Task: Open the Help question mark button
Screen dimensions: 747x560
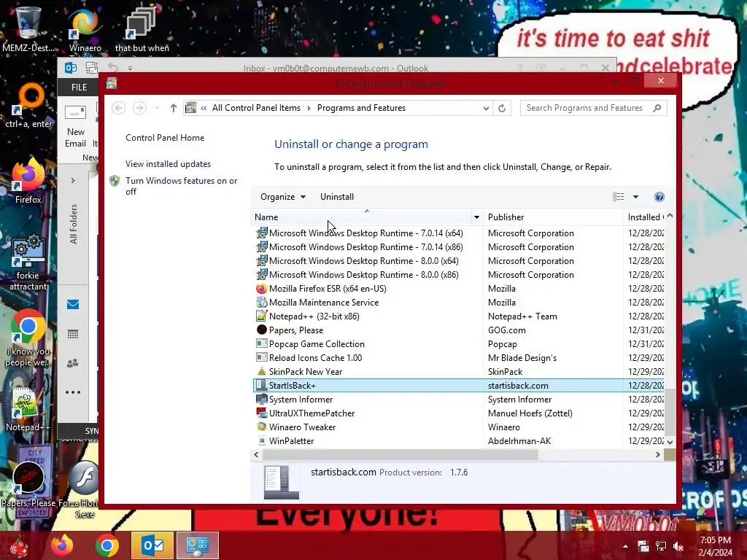Action: [659, 197]
